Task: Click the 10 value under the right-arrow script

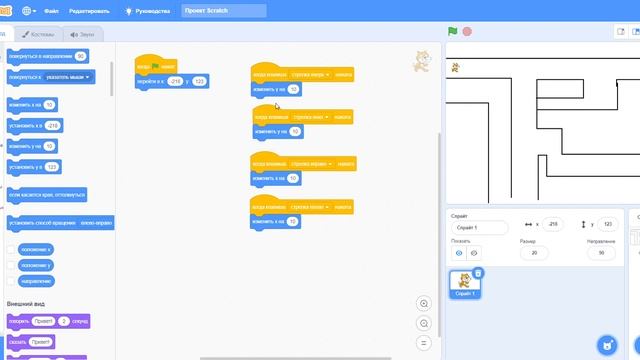Action: (293, 178)
